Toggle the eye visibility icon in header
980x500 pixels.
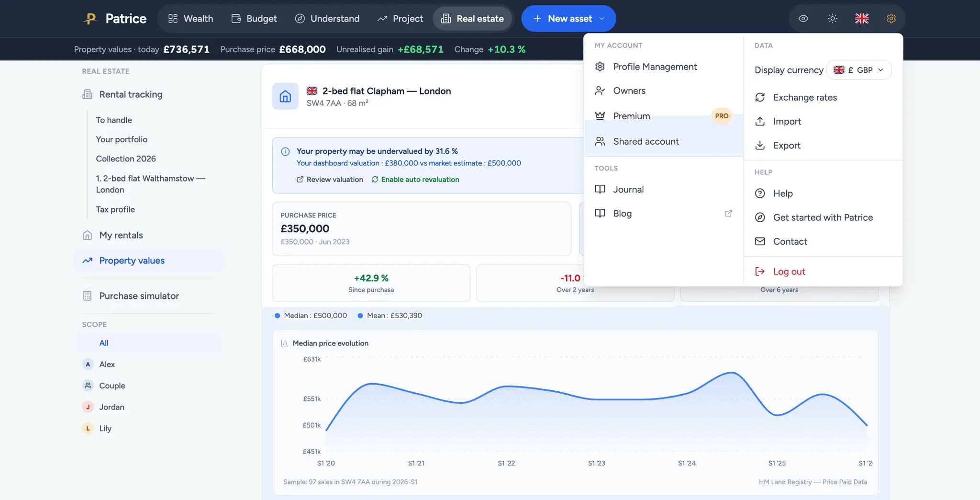click(803, 19)
